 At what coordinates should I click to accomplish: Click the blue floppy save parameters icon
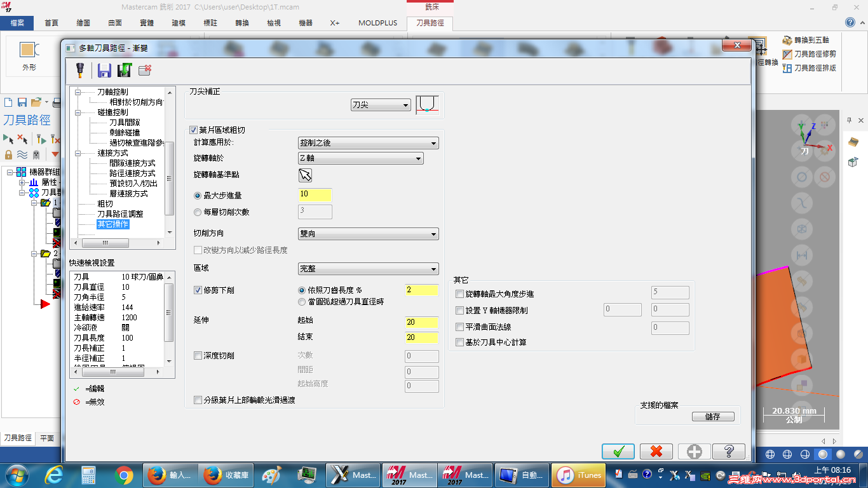click(104, 70)
